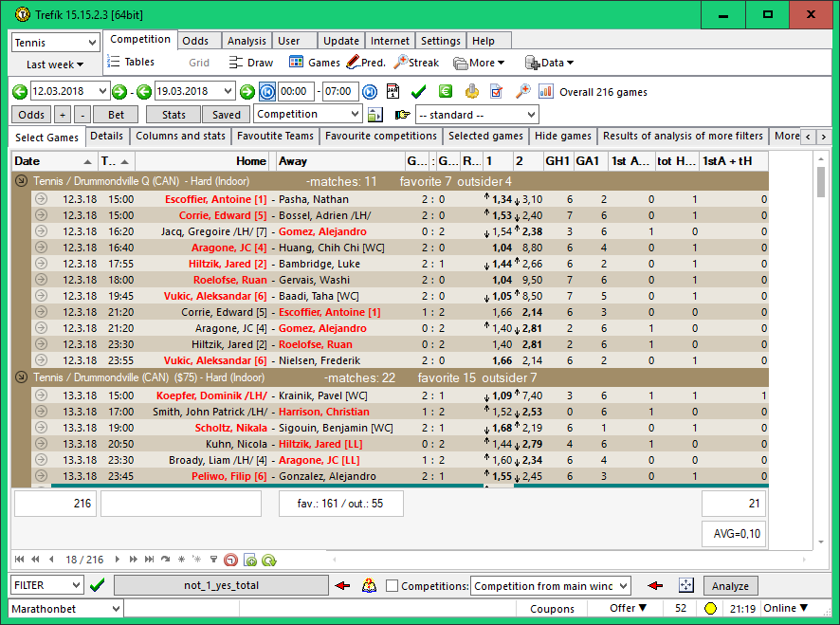Click the Stats button

click(173, 115)
